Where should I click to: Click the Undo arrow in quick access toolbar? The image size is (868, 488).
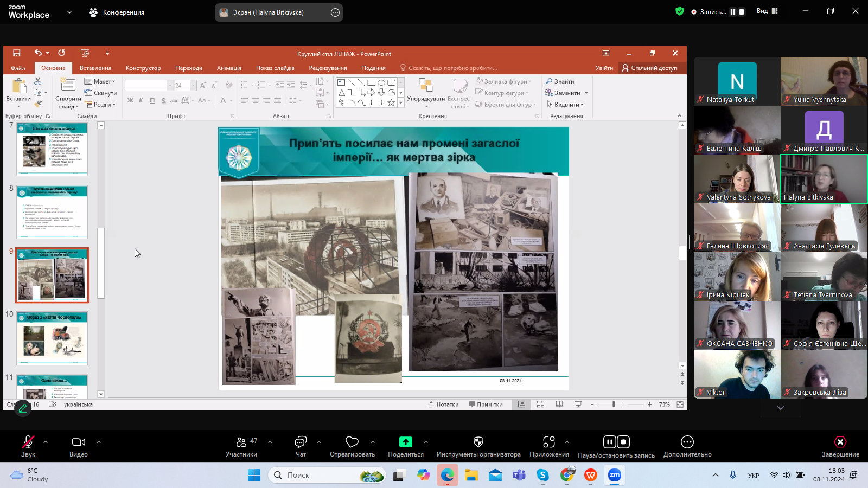click(x=38, y=53)
